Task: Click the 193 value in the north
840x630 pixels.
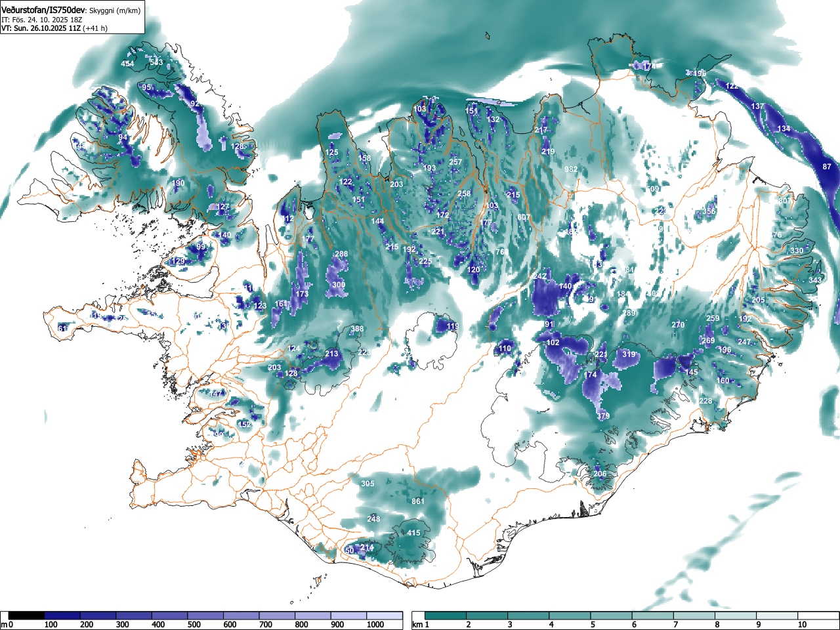Action: click(x=429, y=169)
